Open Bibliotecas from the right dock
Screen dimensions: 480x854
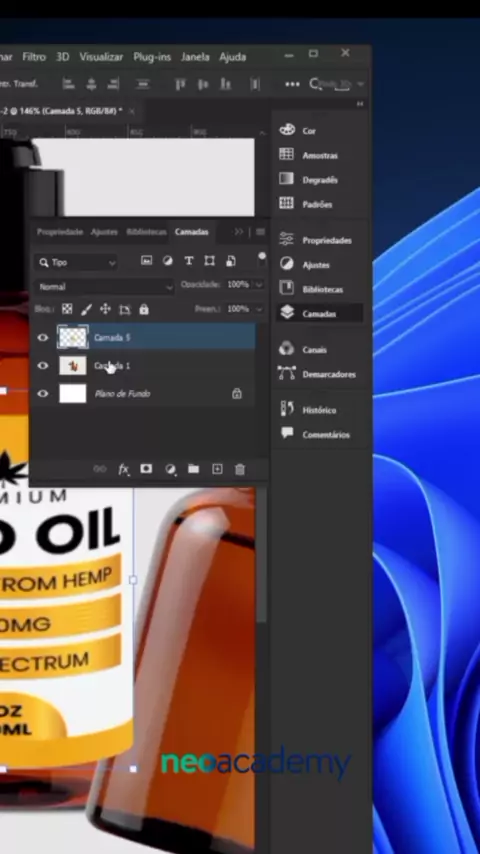tap(311, 289)
